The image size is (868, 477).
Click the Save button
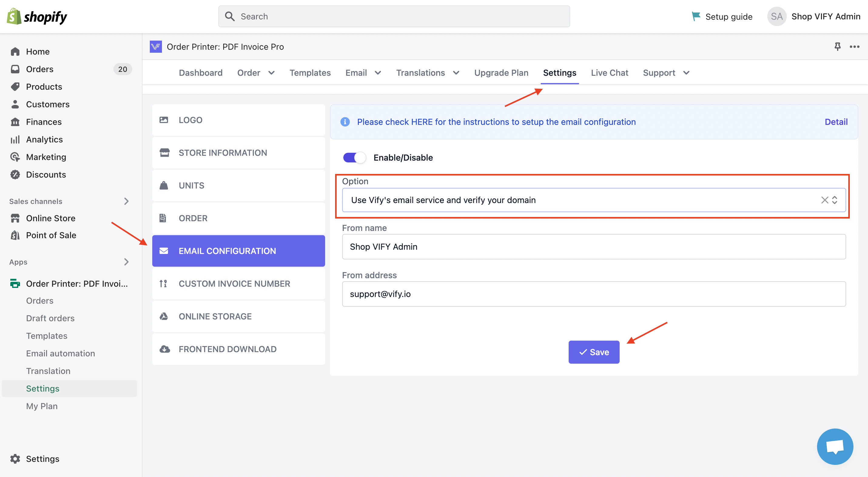click(x=594, y=352)
